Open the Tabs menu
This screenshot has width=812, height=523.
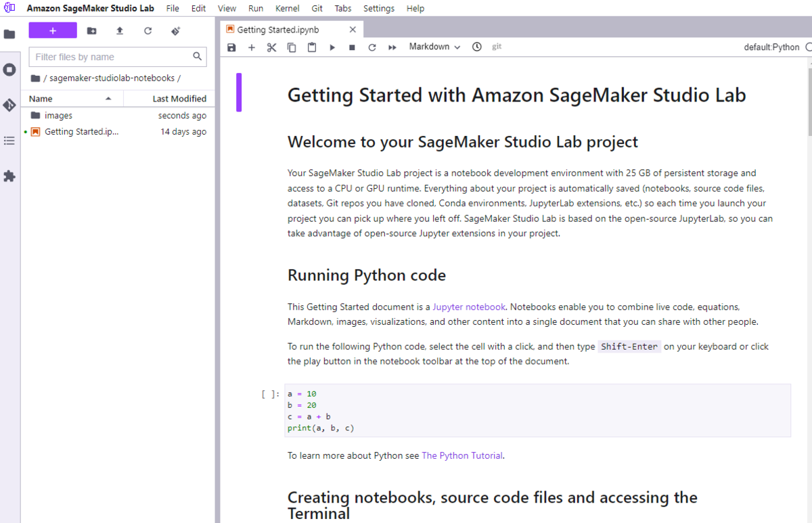click(343, 8)
